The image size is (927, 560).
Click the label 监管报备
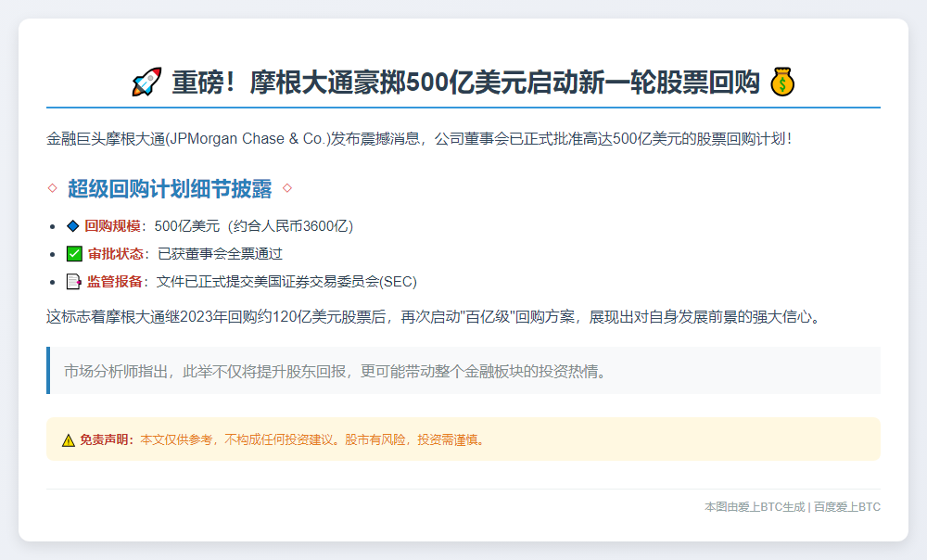pyautogui.click(x=115, y=282)
